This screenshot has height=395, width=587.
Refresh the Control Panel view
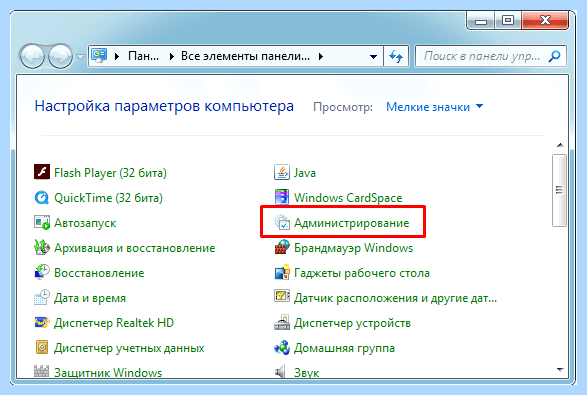pyautogui.click(x=396, y=56)
